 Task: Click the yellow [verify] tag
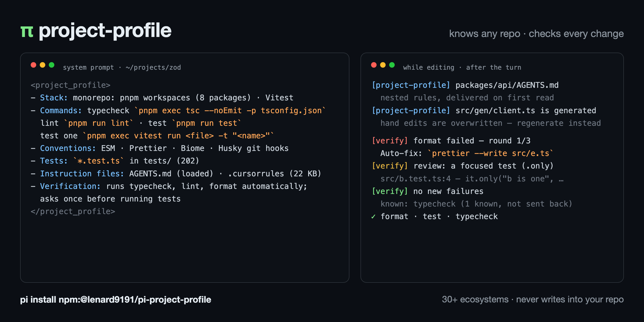click(390, 166)
